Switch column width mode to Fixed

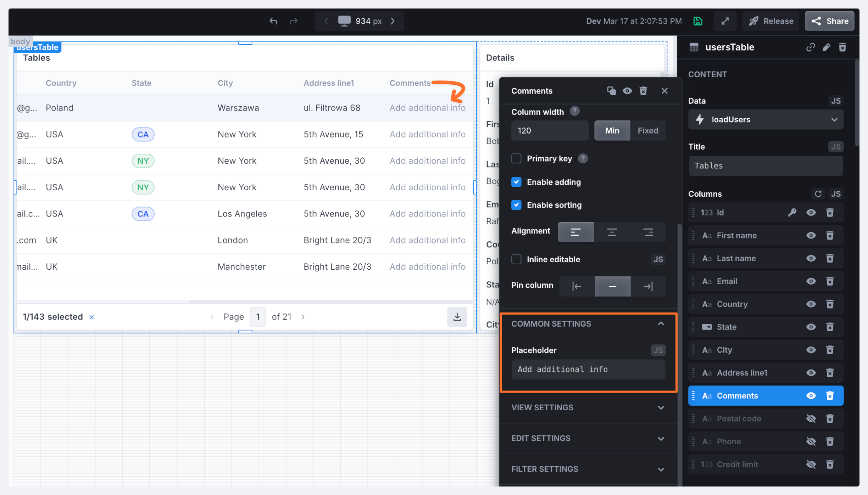tap(648, 130)
